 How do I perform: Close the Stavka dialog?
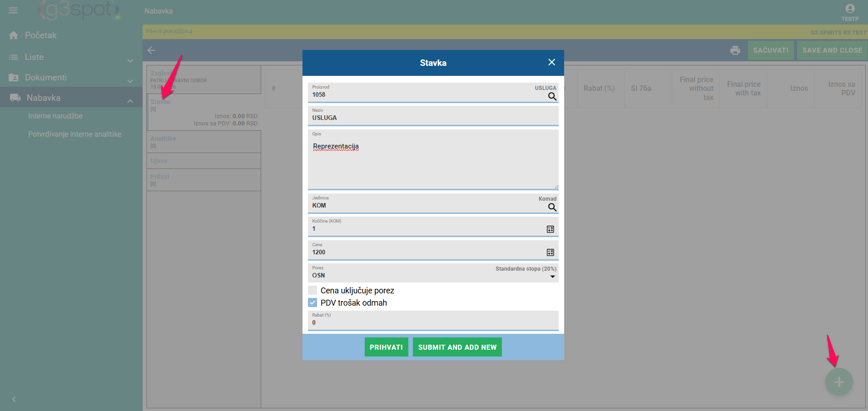pos(551,62)
